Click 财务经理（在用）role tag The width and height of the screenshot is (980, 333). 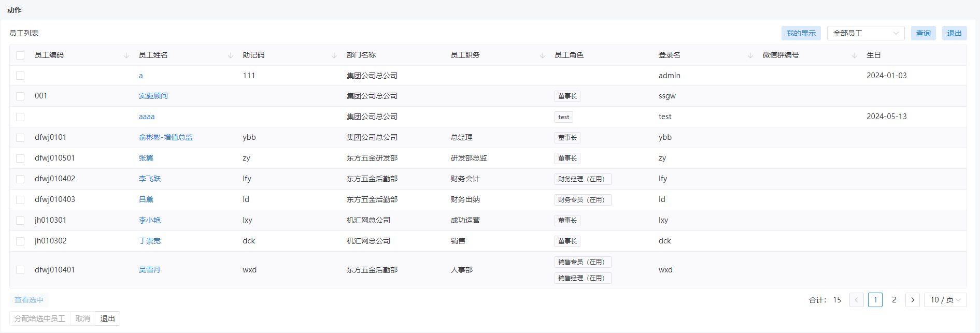click(x=583, y=179)
